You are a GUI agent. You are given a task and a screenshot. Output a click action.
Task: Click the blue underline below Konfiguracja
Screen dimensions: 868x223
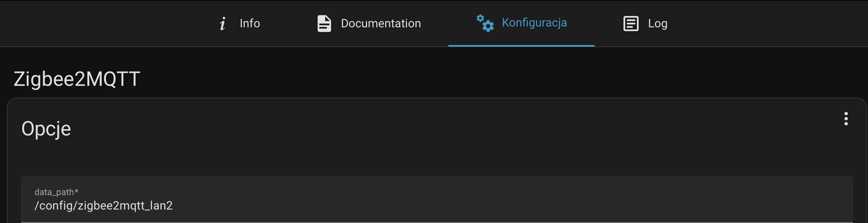pyautogui.click(x=521, y=45)
